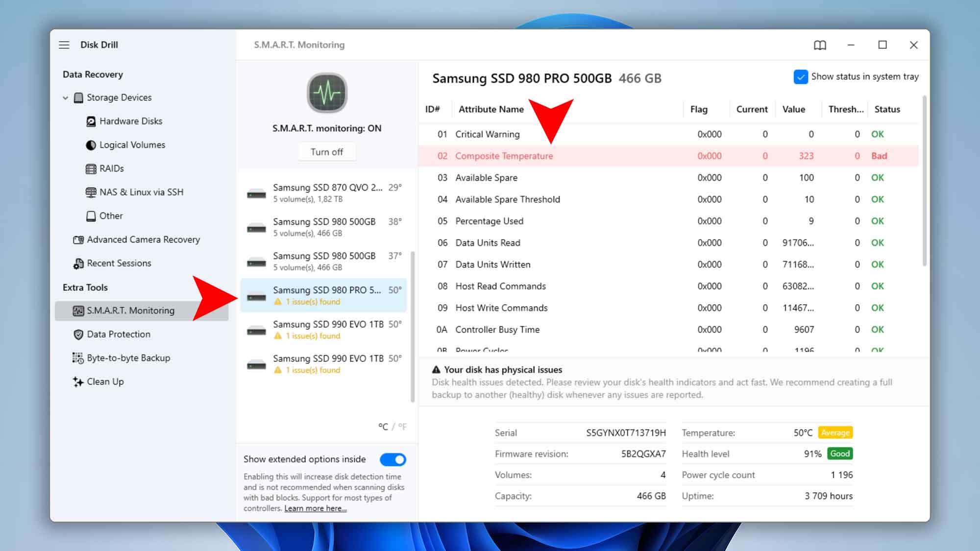Select the Samsung SSD 990 EVO 1TB drive

click(327, 329)
